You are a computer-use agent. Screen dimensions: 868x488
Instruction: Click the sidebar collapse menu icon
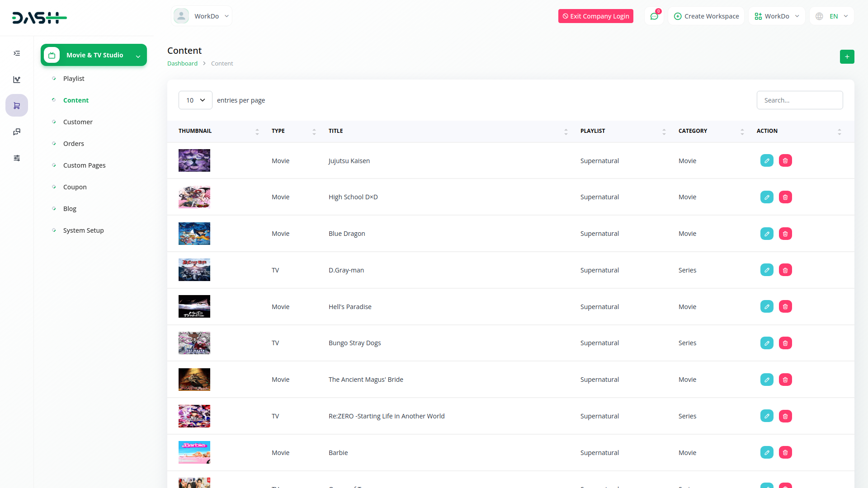click(x=17, y=53)
